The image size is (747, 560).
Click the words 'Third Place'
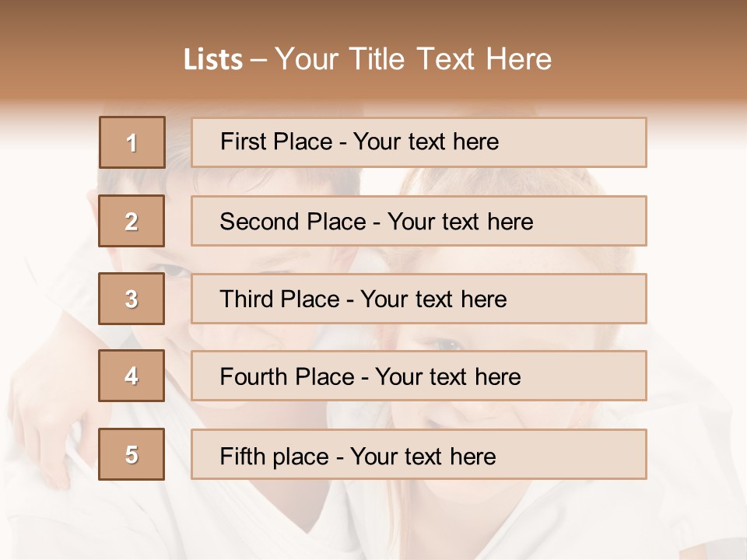280,299
